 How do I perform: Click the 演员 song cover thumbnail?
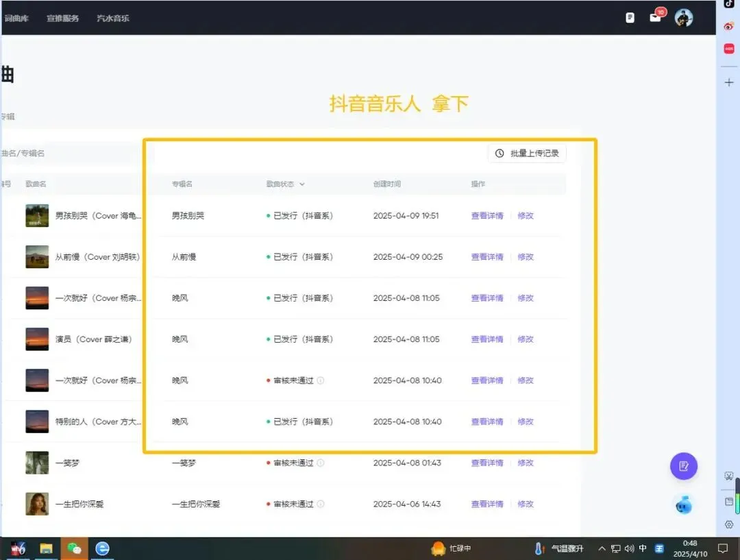[x=37, y=339]
